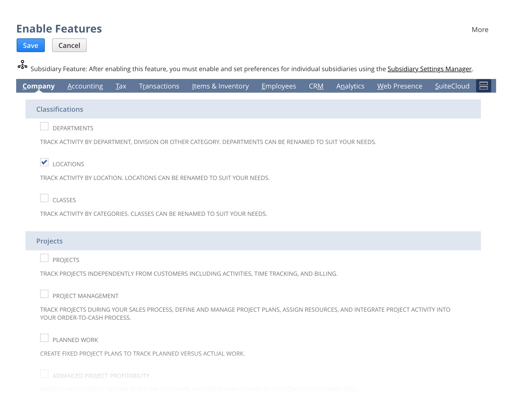
Task: Open the Subsidiary Settings Manager link
Action: pyautogui.click(x=429, y=69)
